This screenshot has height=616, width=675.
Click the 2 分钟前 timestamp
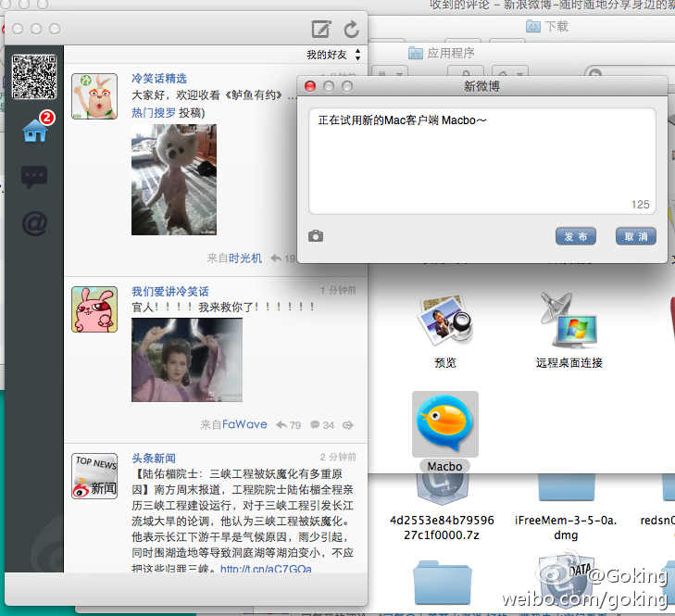pos(338,457)
